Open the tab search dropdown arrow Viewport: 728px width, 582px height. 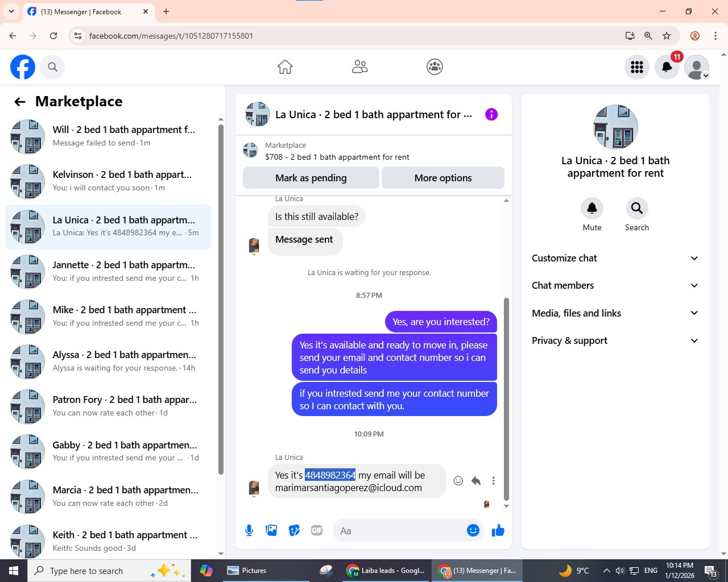coord(11,11)
